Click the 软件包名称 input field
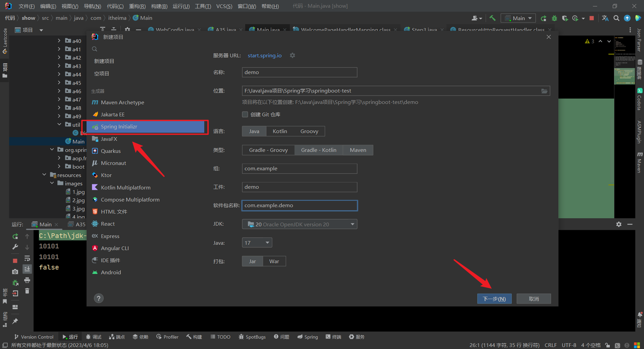Viewport: 644px width, 349px height. pos(300,205)
